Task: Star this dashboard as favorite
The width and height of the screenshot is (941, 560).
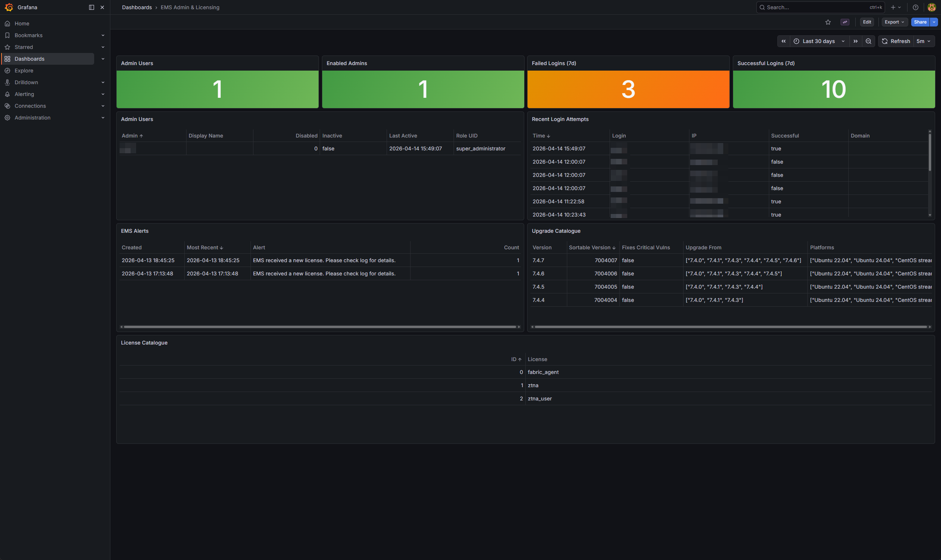Action: (828, 22)
